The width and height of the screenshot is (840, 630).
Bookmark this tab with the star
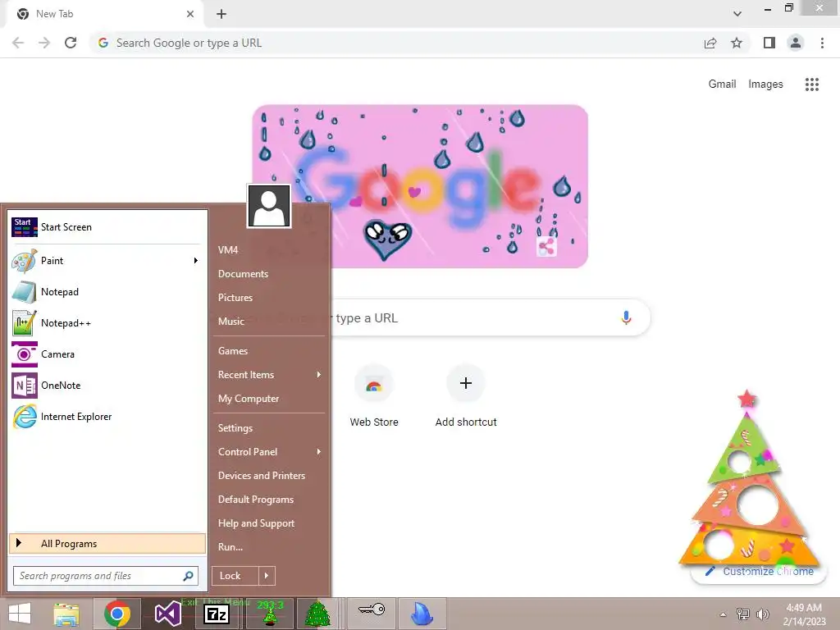(x=737, y=43)
